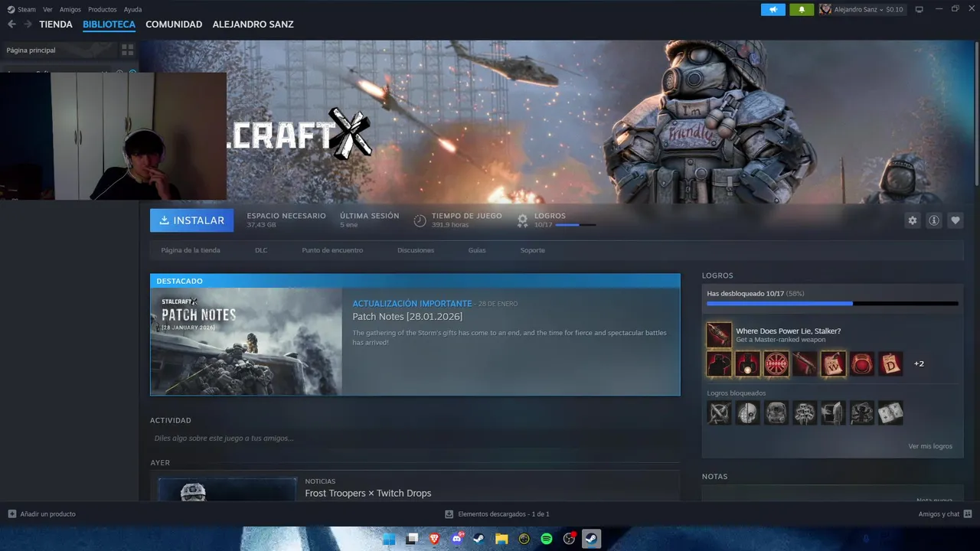
Task: Open 'Punto de encuentro' link
Action: [332, 250]
